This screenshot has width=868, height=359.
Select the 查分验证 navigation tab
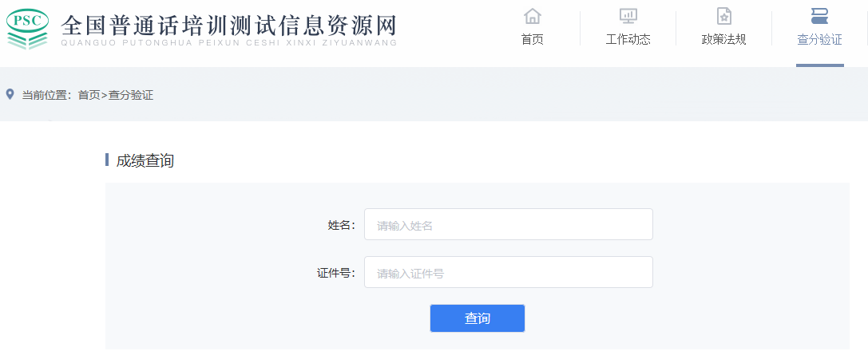coord(819,39)
